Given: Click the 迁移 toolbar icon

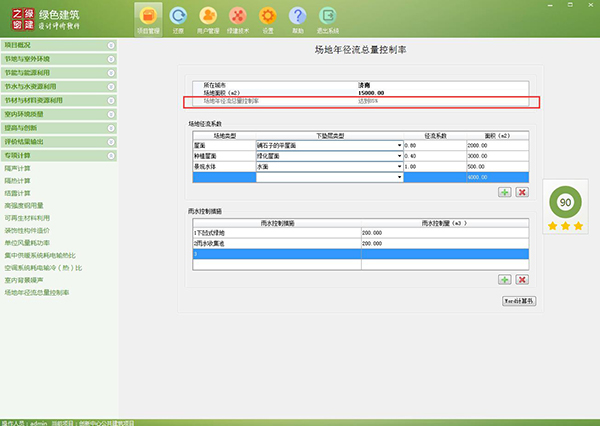Looking at the screenshot, I should (178, 19).
